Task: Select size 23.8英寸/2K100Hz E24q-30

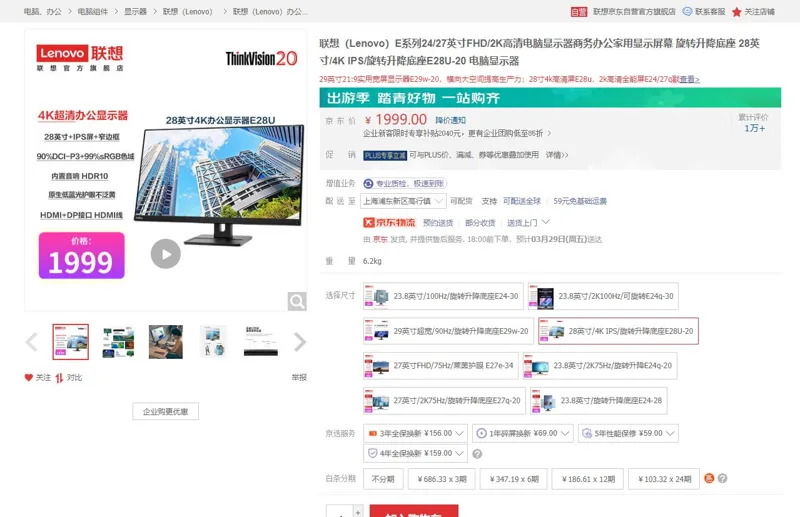Action: point(603,296)
